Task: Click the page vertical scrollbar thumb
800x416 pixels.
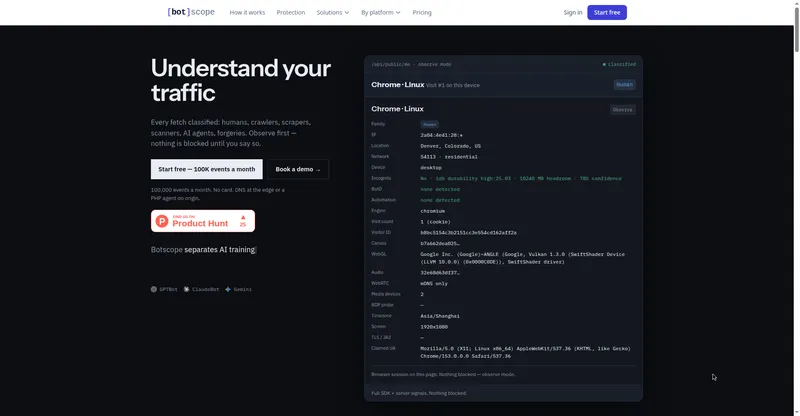Action: (x=796, y=30)
